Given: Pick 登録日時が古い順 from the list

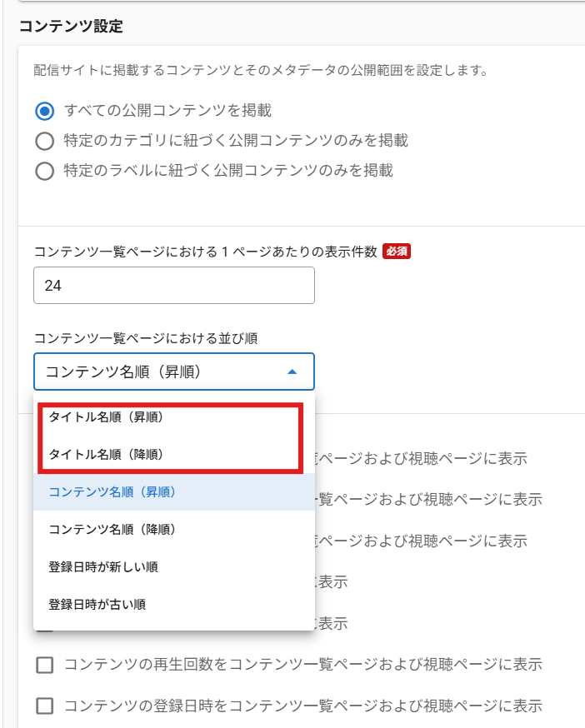Looking at the screenshot, I should 97,604.
